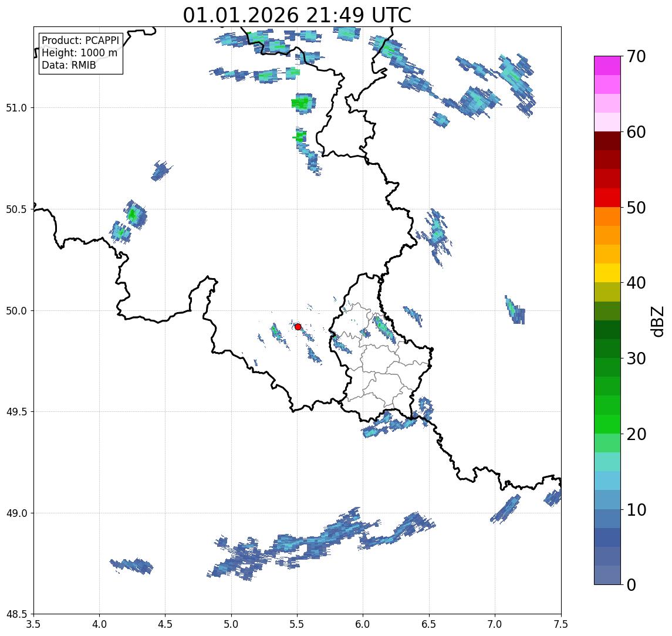
Task: Pick the bright green colorbar segment above 20
Action: [607, 424]
